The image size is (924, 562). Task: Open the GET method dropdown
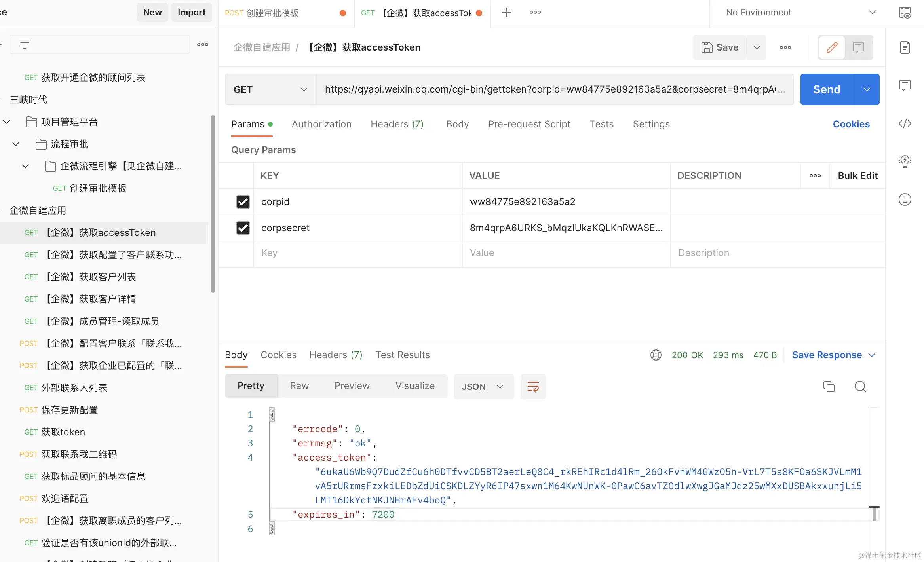point(270,90)
